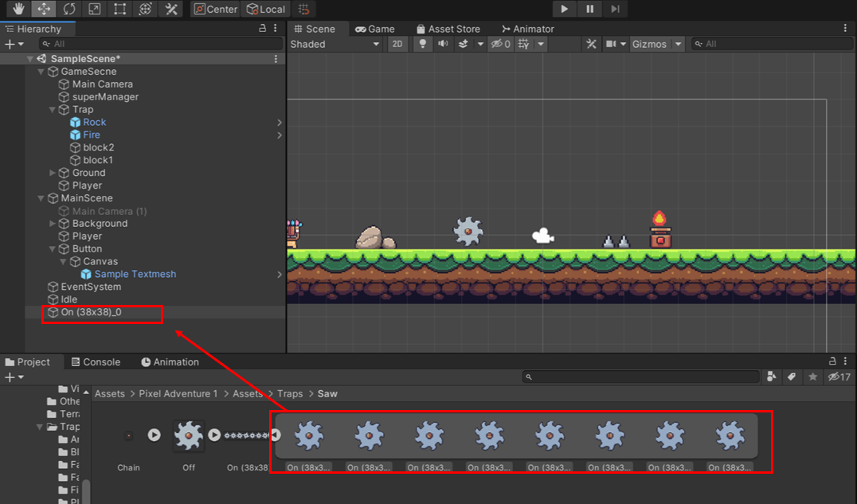Start Play mode
The image size is (857, 504).
[564, 9]
